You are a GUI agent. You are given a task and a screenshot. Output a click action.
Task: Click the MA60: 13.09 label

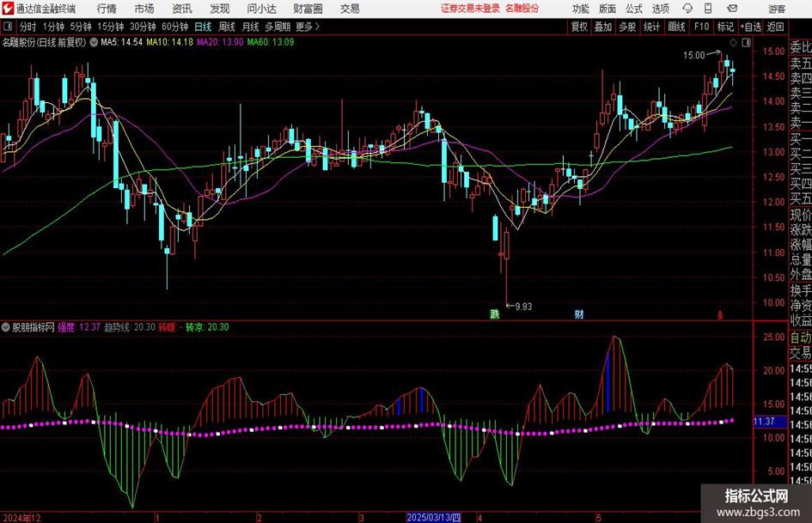coord(271,42)
